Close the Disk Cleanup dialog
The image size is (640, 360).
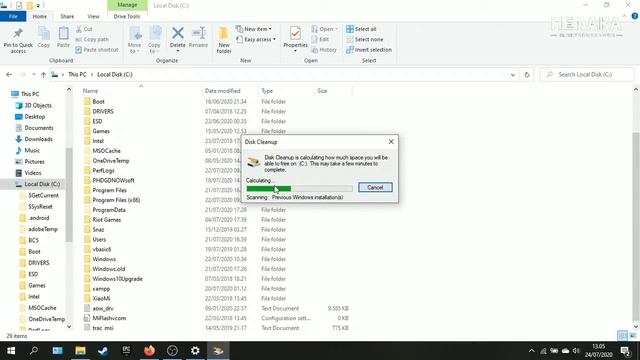coord(391,142)
